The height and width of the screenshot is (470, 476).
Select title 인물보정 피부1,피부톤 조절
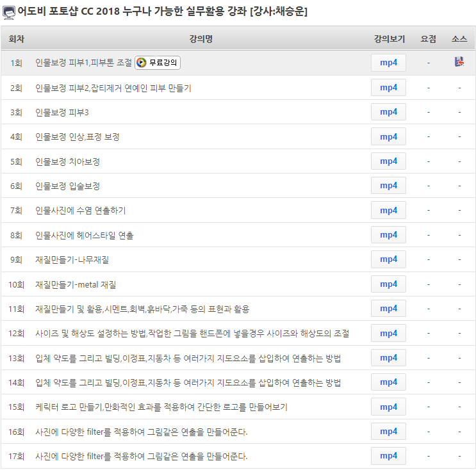[x=83, y=63]
